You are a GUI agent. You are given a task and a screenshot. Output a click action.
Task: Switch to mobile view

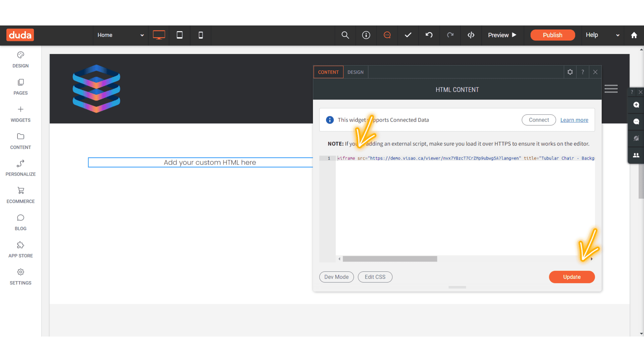coord(201,35)
